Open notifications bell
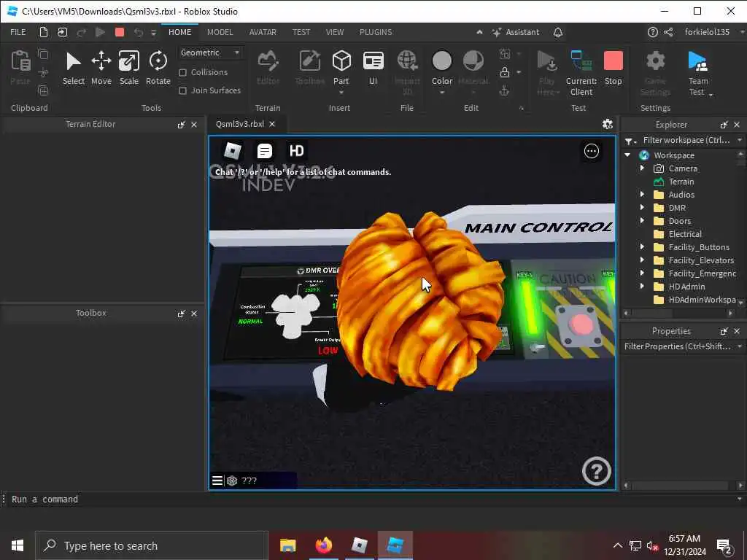747x560 pixels. pos(558,32)
